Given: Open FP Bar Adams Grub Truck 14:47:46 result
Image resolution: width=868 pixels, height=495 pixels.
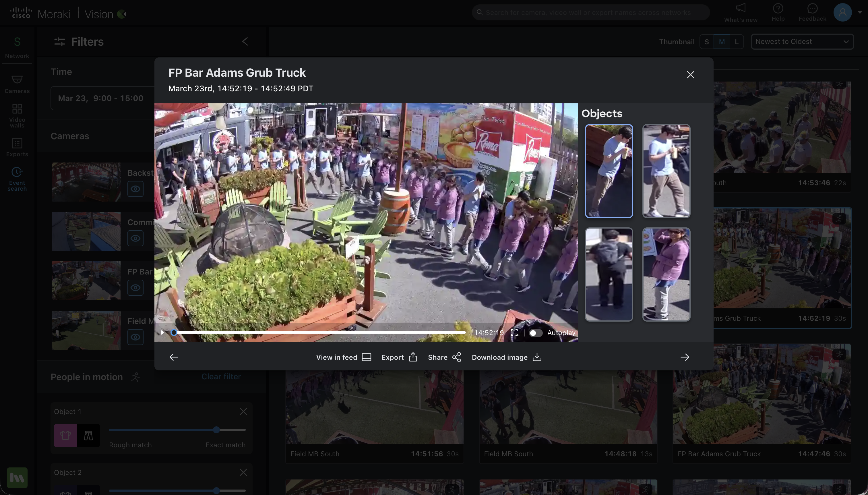Looking at the screenshot, I should coord(762,403).
